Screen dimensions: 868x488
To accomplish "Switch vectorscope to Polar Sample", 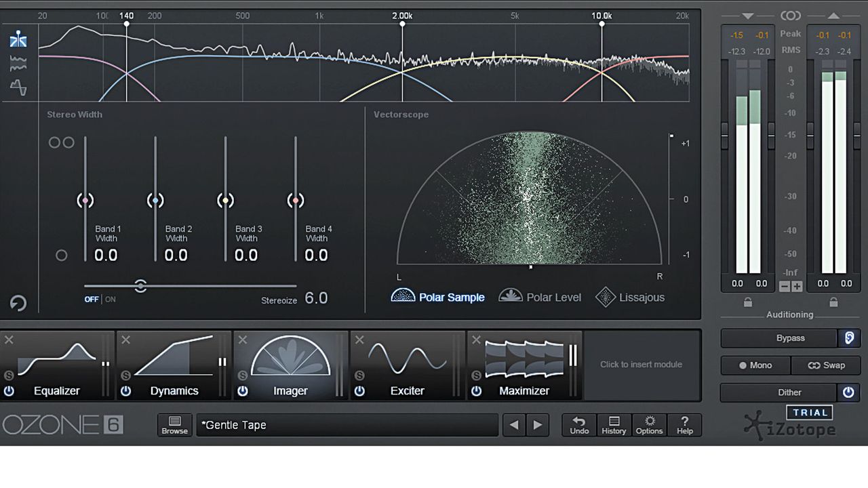I will [438, 297].
